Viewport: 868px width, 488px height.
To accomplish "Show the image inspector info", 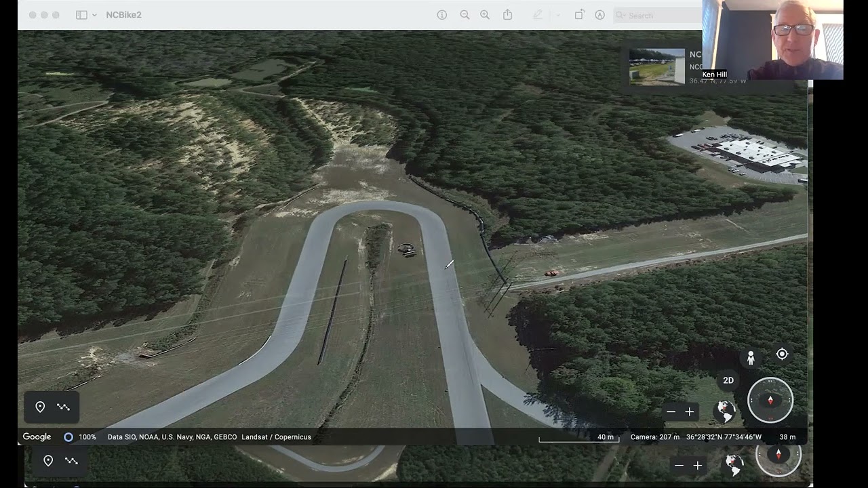I will pos(442,15).
